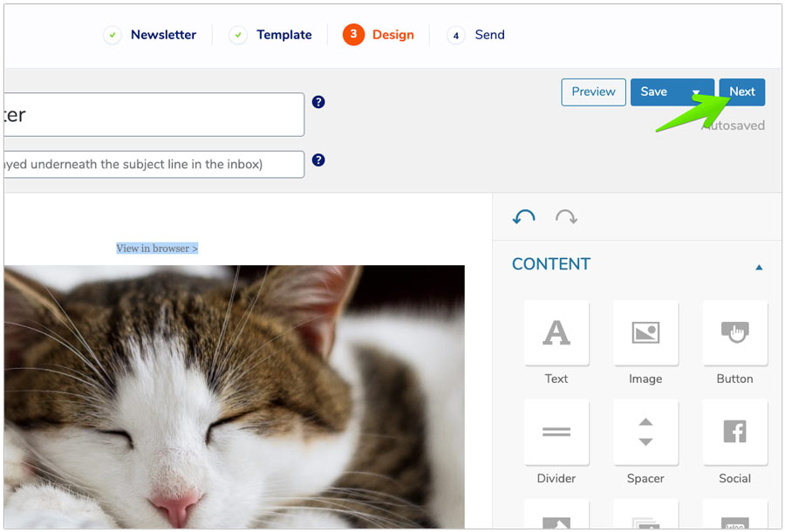Click the undo arrow icon
Screen dimensions: 785x532
pos(524,217)
